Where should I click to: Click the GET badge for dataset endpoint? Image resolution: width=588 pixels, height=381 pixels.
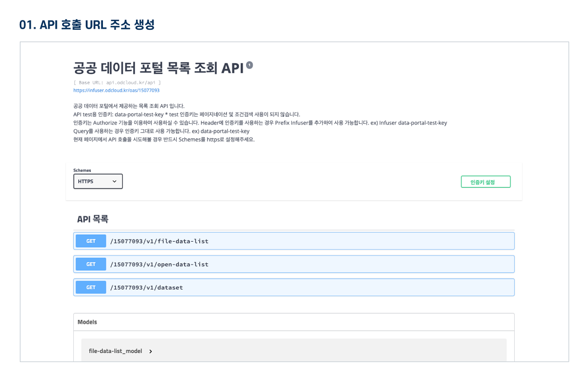91,287
